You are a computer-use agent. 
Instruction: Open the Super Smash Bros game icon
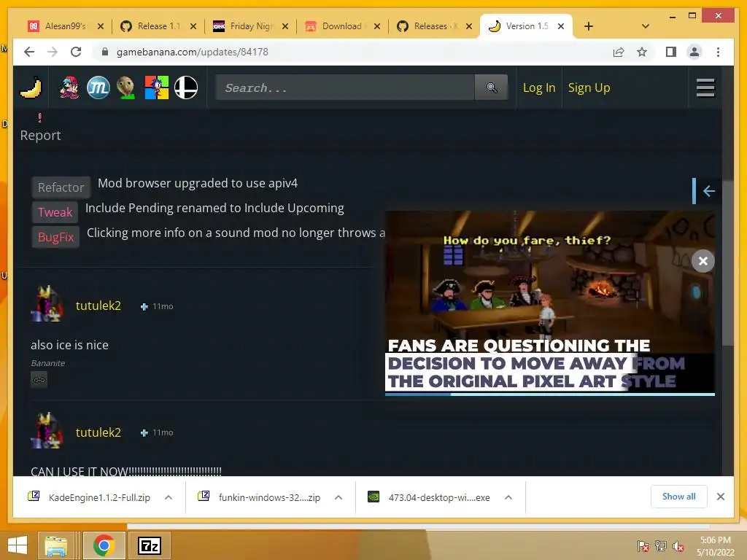186,87
